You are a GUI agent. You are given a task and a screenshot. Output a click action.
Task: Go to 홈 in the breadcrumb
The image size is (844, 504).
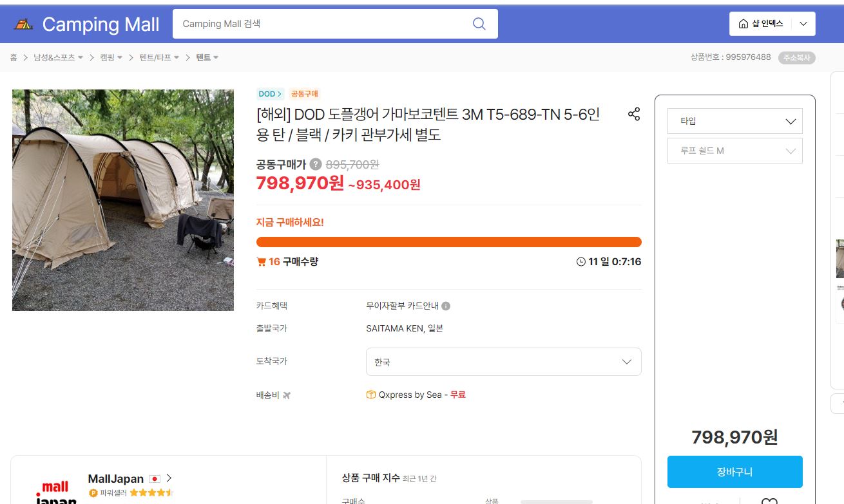click(14, 57)
